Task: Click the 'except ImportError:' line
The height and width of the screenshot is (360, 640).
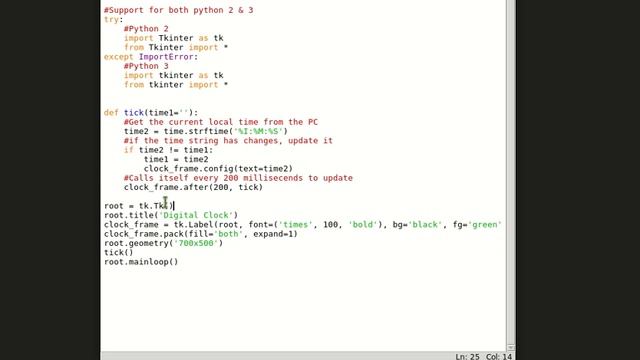Action: pyautogui.click(x=151, y=57)
